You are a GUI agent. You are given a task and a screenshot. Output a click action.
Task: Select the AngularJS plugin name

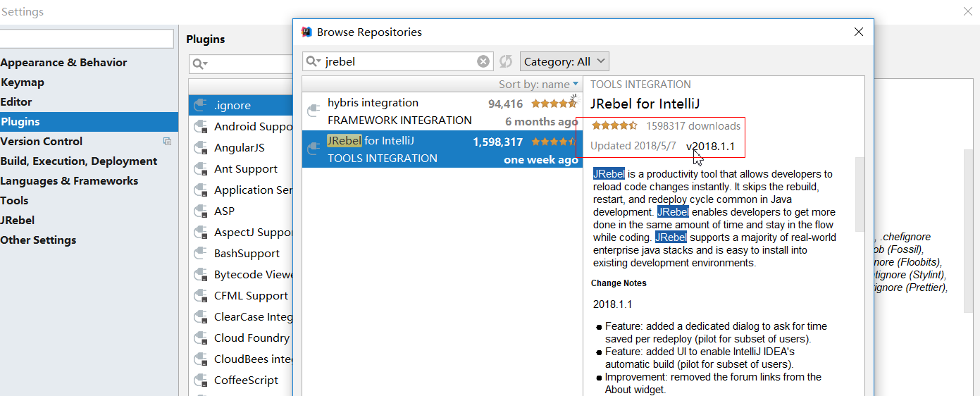coord(240,148)
